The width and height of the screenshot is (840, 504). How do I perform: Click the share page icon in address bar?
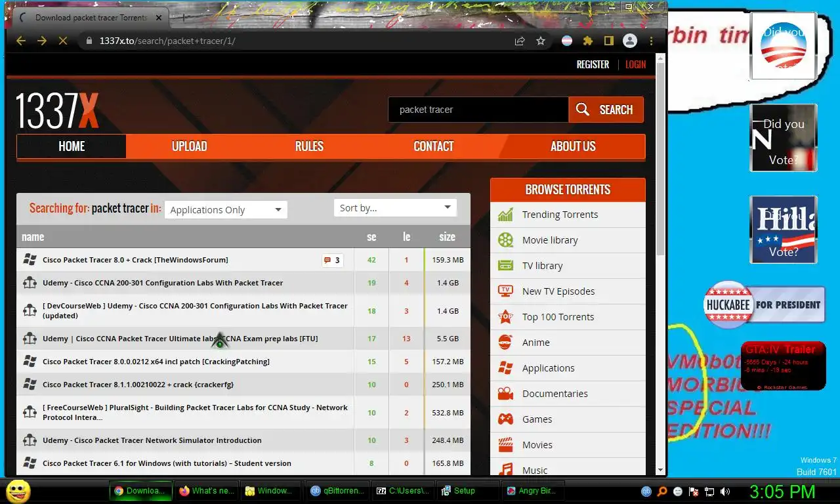(520, 41)
